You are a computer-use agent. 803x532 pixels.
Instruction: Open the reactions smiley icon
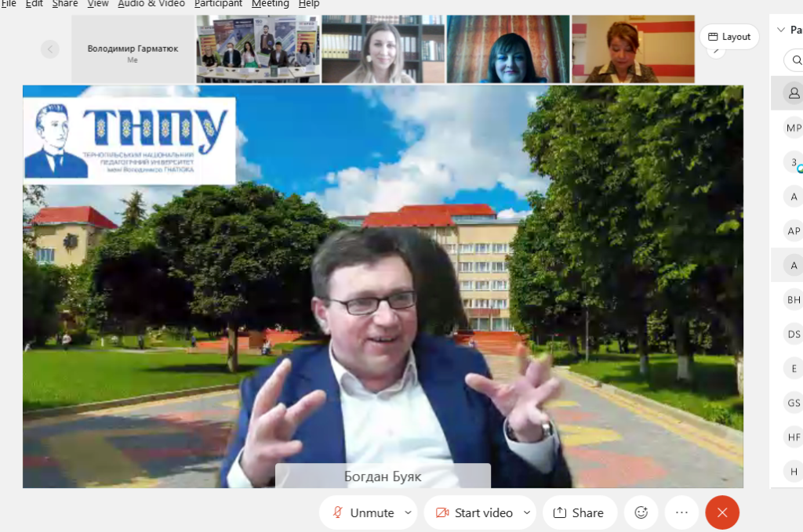641,512
